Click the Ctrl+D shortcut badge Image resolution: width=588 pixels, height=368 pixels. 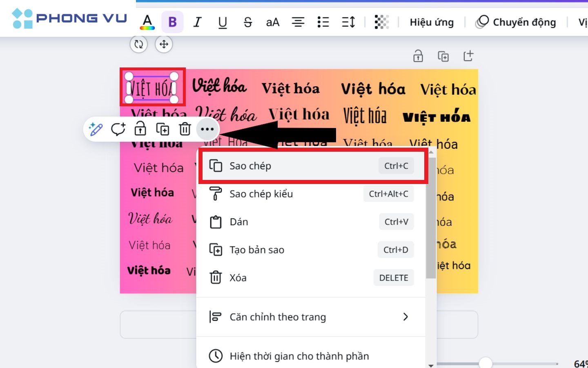tap(396, 250)
